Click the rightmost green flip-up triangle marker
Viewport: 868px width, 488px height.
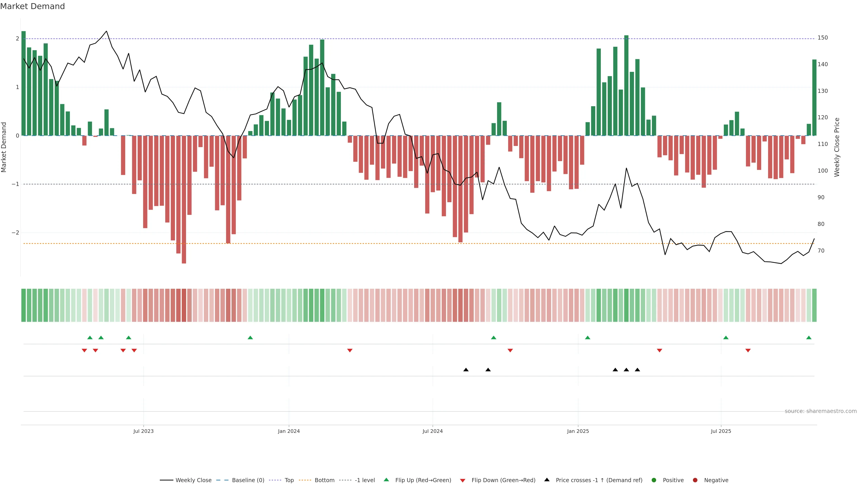coord(809,338)
